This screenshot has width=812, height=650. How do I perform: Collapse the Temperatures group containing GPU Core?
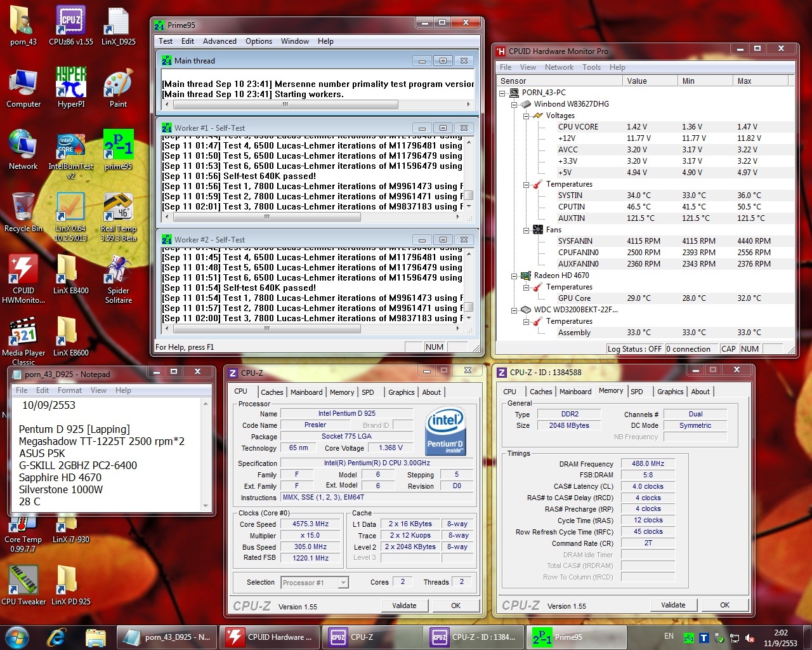coord(527,287)
